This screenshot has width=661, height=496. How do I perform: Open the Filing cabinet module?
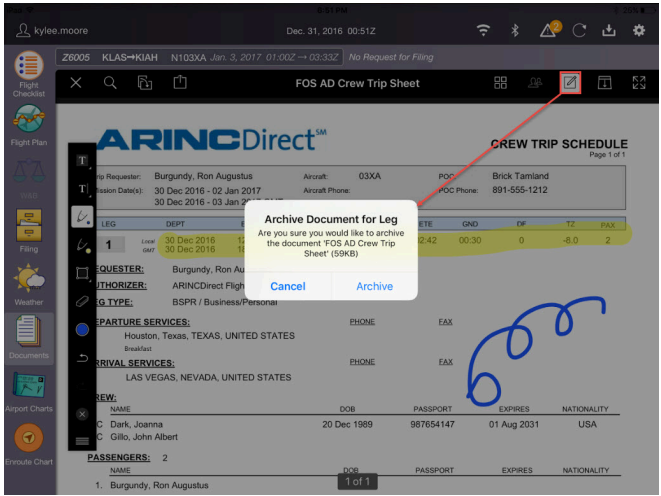[x=29, y=231]
